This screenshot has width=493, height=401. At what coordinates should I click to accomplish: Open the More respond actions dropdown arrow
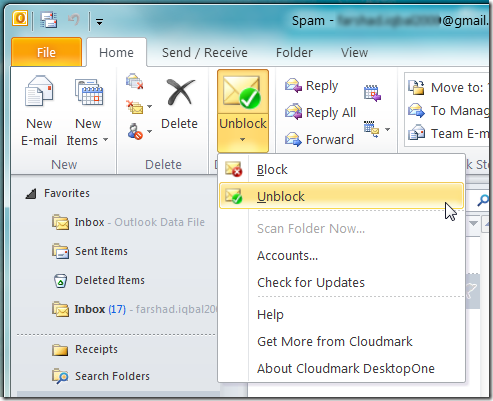(387, 129)
